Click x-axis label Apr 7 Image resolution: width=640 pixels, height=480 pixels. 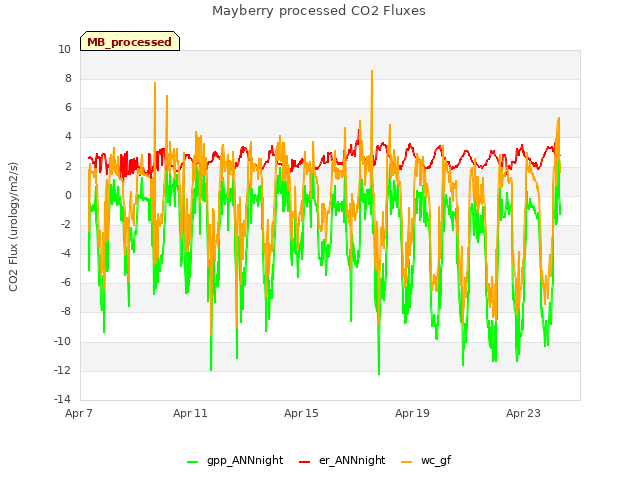click(x=79, y=413)
